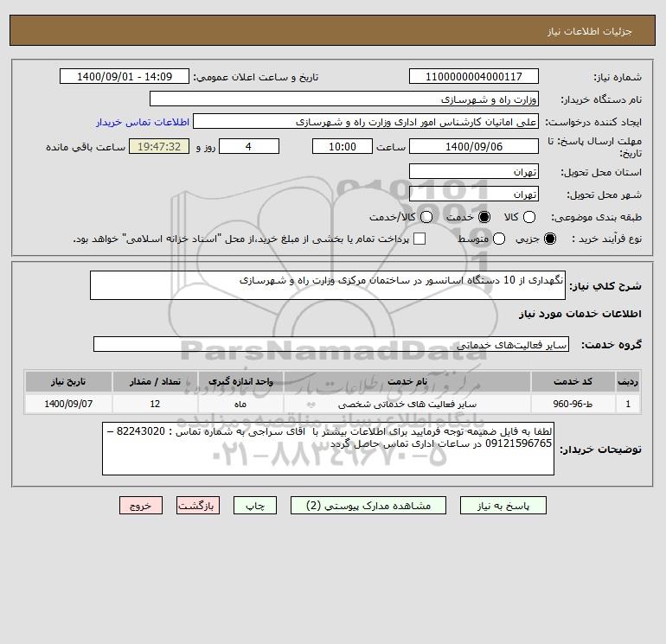Click the توضیحات خریدار text area
Image resolution: width=666 pixels, height=644 pixels.
tap(328, 449)
